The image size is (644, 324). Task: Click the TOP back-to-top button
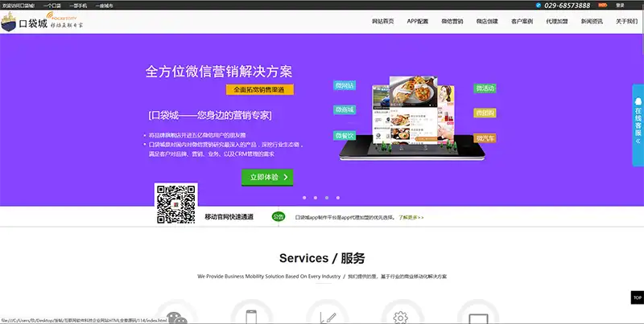pos(636,297)
